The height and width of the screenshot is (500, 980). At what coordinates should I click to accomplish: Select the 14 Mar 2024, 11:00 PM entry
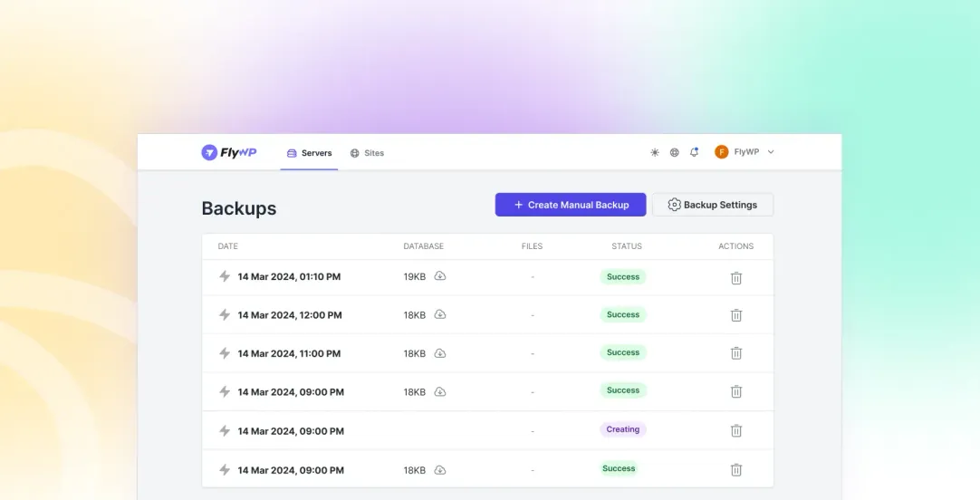pos(289,354)
